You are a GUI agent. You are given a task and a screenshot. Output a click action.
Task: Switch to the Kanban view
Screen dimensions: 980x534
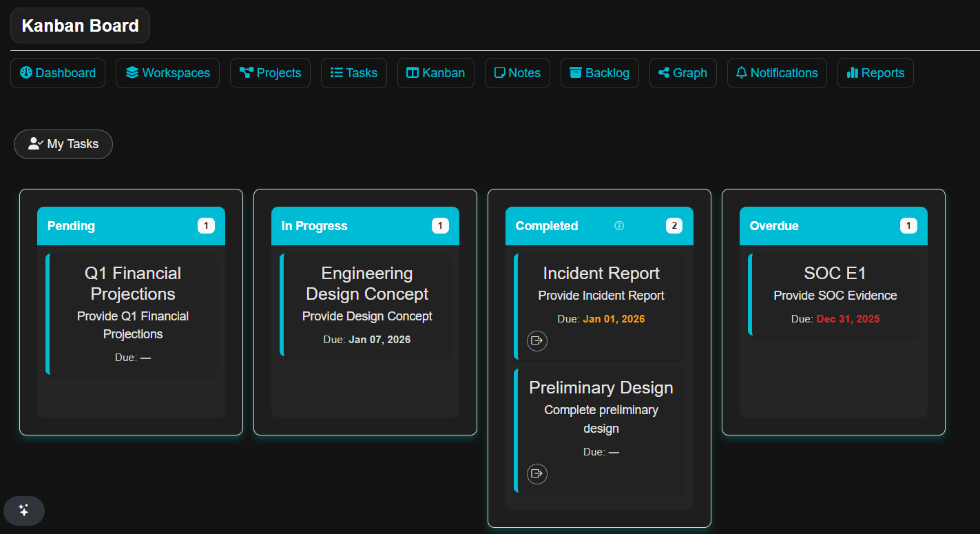[x=435, y=72]
